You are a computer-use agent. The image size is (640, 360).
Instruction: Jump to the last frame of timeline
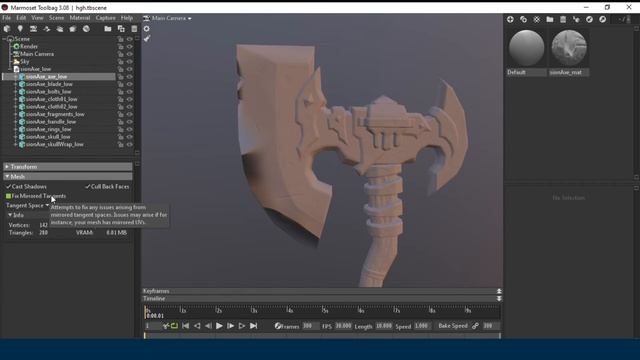click(253, 326)
